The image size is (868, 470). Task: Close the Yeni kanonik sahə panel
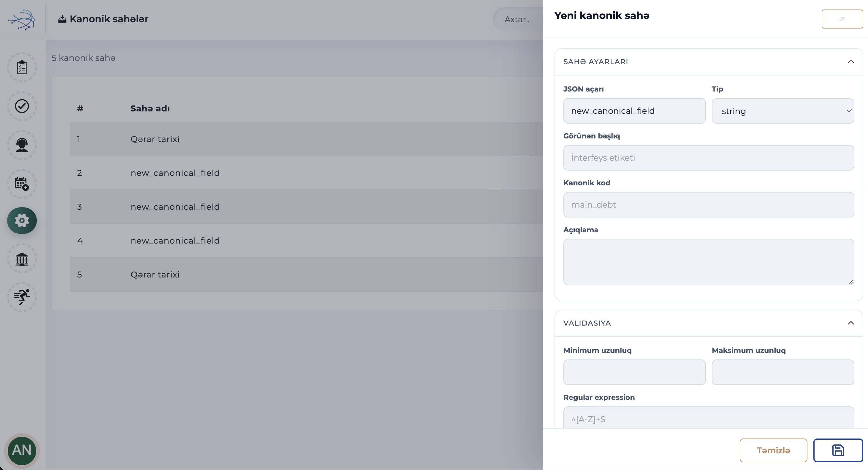(x=842, y=19)
